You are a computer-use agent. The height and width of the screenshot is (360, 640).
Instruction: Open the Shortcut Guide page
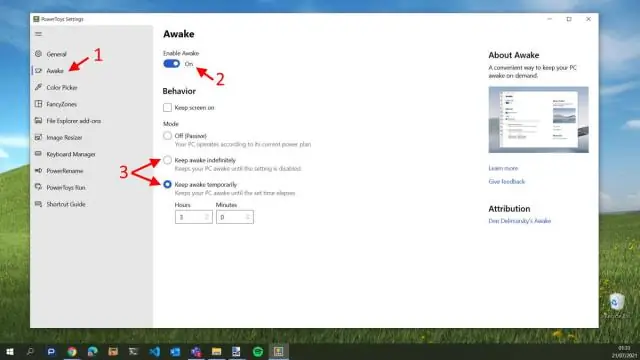pyautogui.click(x=66, y=204)
